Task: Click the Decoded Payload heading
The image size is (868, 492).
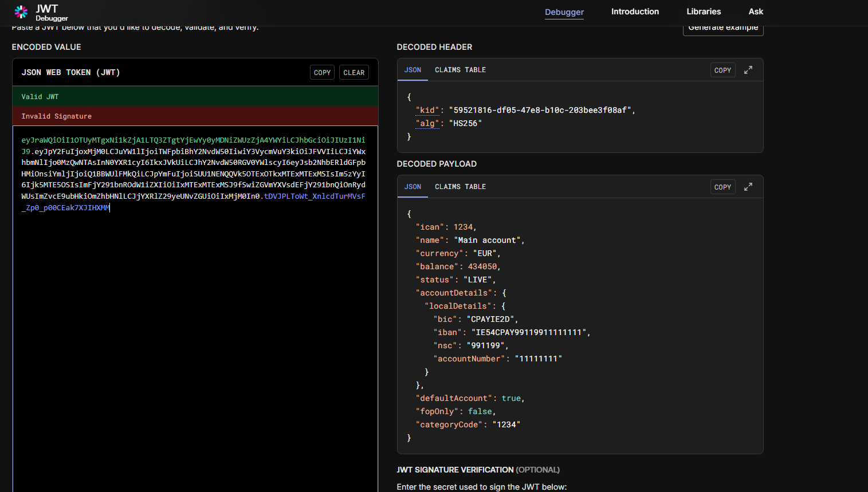Action: tap(437, 164)
